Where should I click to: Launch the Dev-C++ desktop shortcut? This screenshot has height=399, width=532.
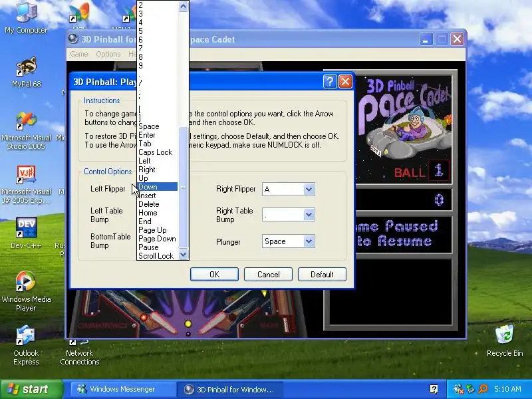[x=26, y=233]
